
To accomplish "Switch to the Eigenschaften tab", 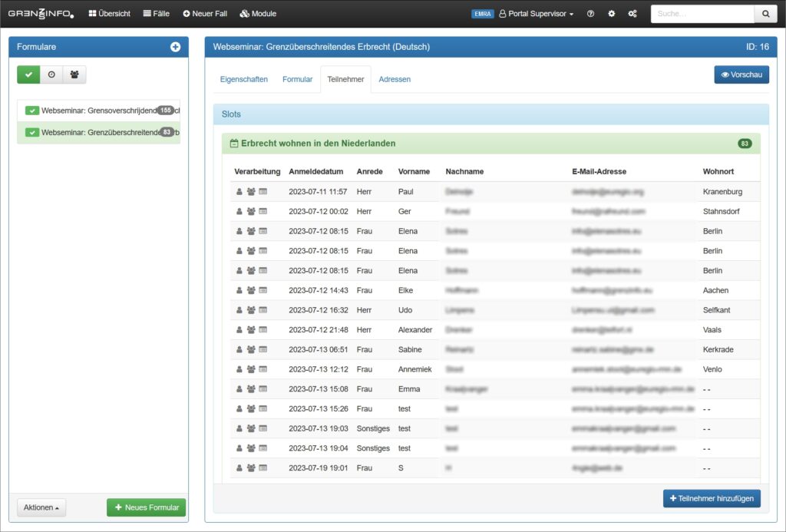I will coord(243,79).
